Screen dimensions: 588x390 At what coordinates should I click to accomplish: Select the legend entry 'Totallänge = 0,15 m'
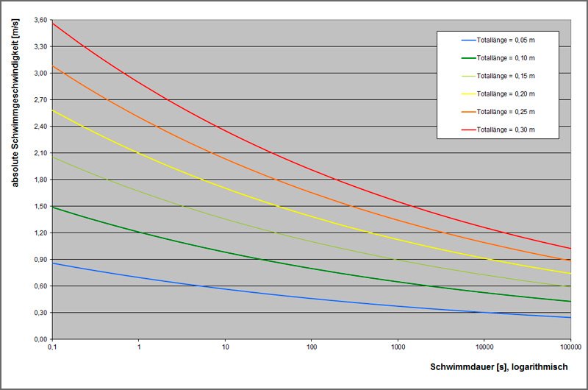tap(506, 76)
